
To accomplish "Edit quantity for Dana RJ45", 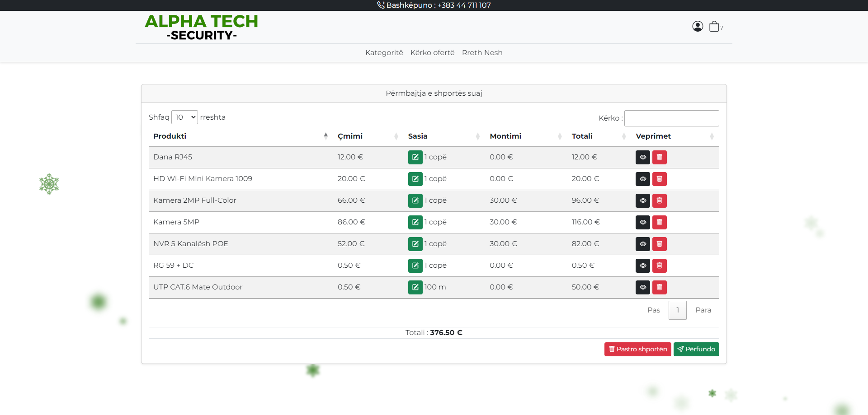I will click(x=415, y=157).
